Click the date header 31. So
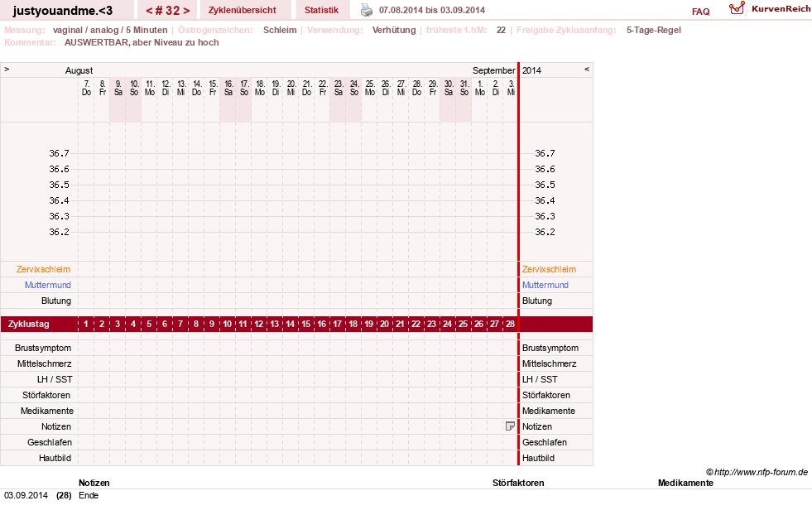812x515 pixels. coord(464,88)
